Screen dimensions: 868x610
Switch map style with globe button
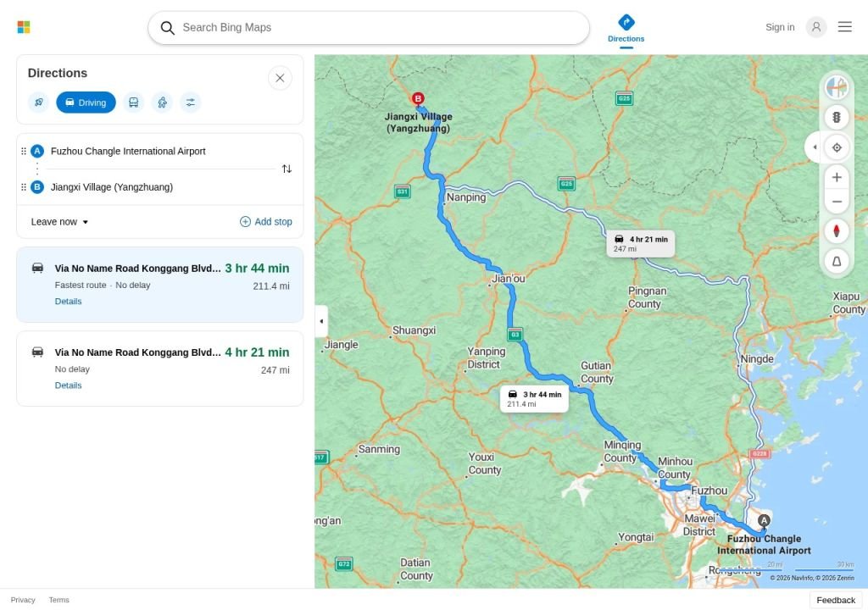click(837, 87)
